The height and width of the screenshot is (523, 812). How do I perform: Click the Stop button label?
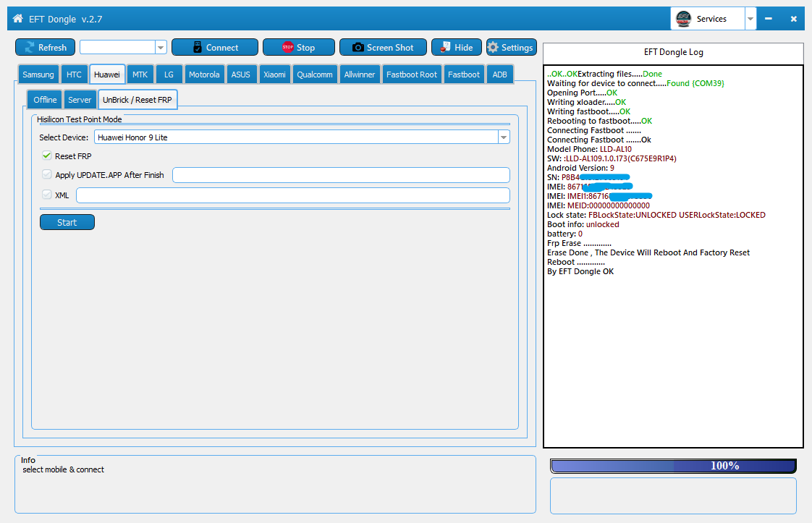[x=305, y=48]
